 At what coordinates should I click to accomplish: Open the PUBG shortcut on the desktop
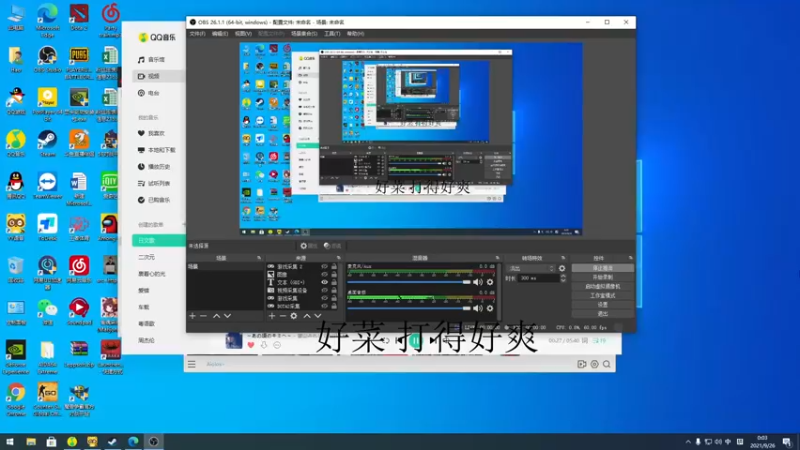pos(79,63)
